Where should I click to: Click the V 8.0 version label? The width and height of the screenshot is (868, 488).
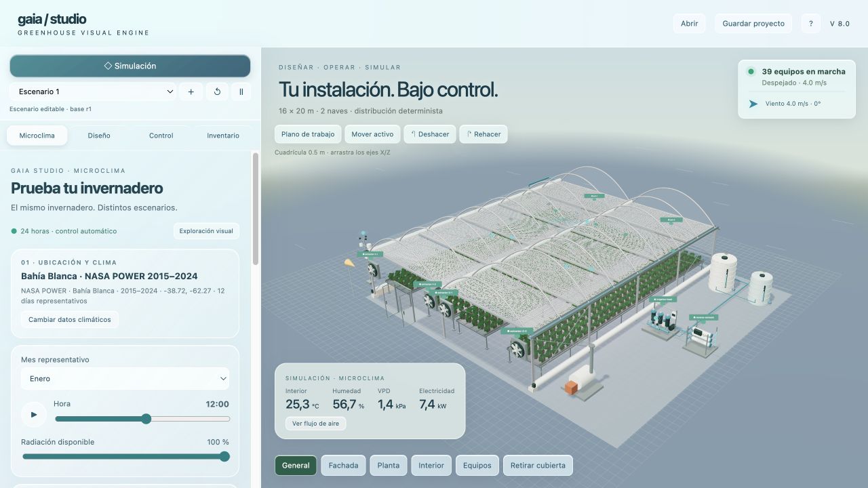point(840,23)
